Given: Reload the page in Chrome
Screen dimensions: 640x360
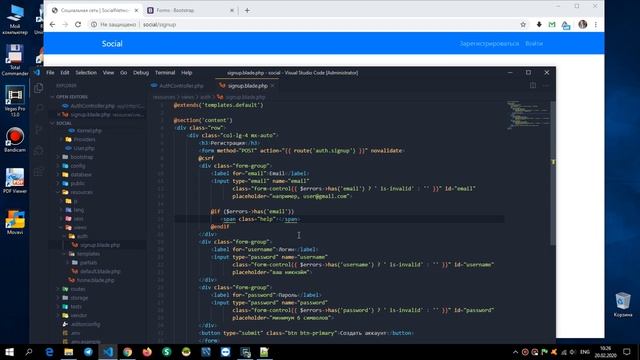Looking at the screenshot, I should coord(78,24).
